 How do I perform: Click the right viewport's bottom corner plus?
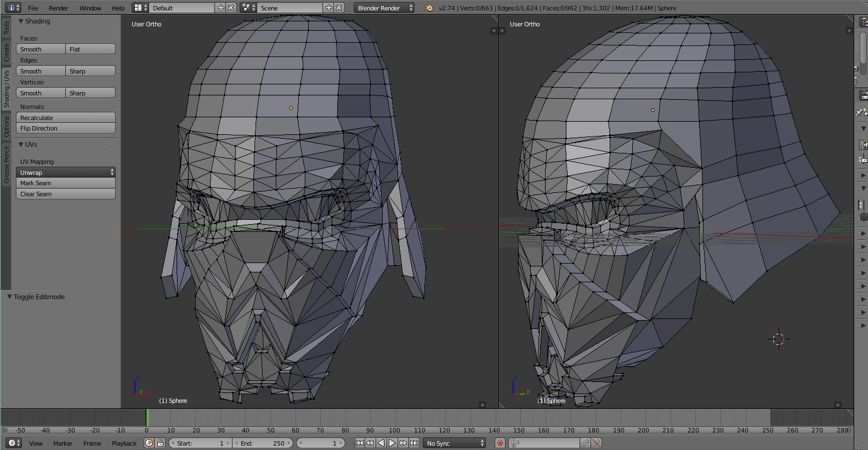[x=837, y=405]
